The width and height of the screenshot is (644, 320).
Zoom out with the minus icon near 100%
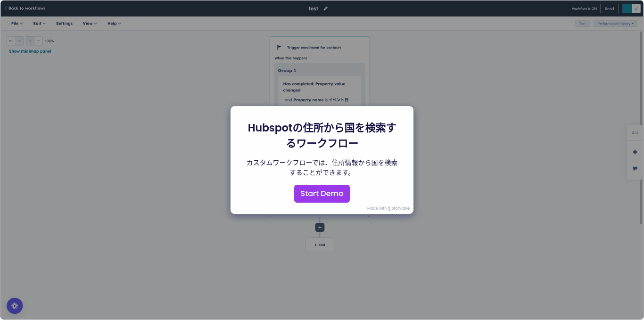(39, 41)
